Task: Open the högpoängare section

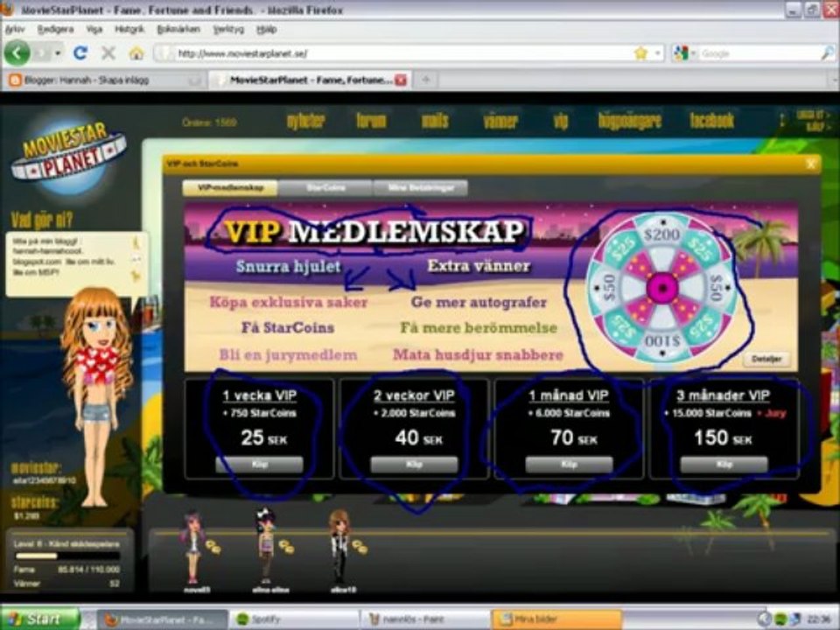Action: pyautogui.click(x=629, y=121)
